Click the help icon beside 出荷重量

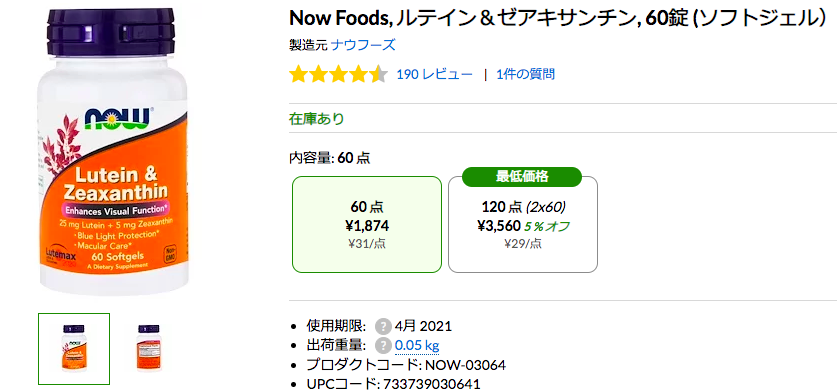383,346
